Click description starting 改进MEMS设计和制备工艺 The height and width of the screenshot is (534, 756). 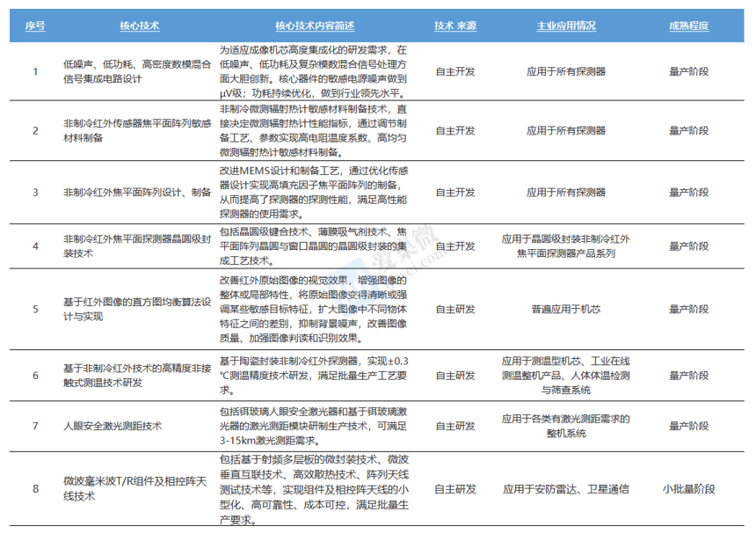[314, 193]
